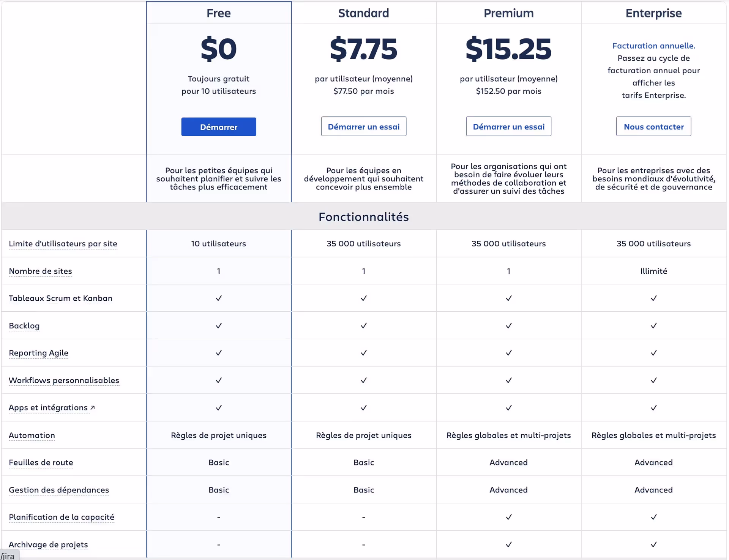The image size is (729, 560).
Task: Open the Automation feature details
Action: (32, 435)
